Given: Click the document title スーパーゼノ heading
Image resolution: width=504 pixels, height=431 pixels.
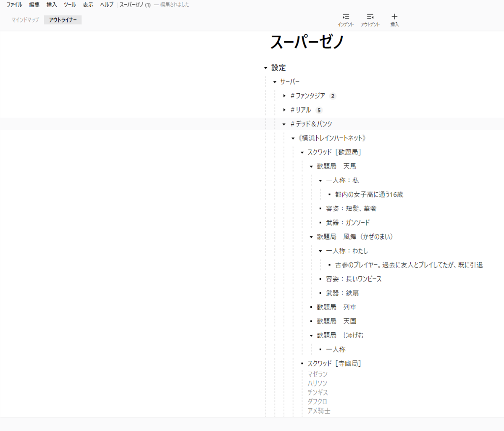Looking at the screenshot, I should click(307, 42).
